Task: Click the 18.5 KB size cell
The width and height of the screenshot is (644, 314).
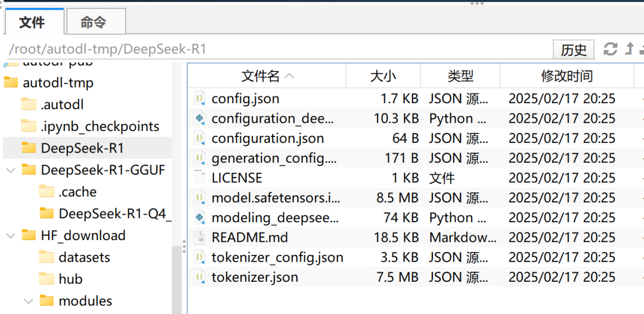Action: pos(396,237)
